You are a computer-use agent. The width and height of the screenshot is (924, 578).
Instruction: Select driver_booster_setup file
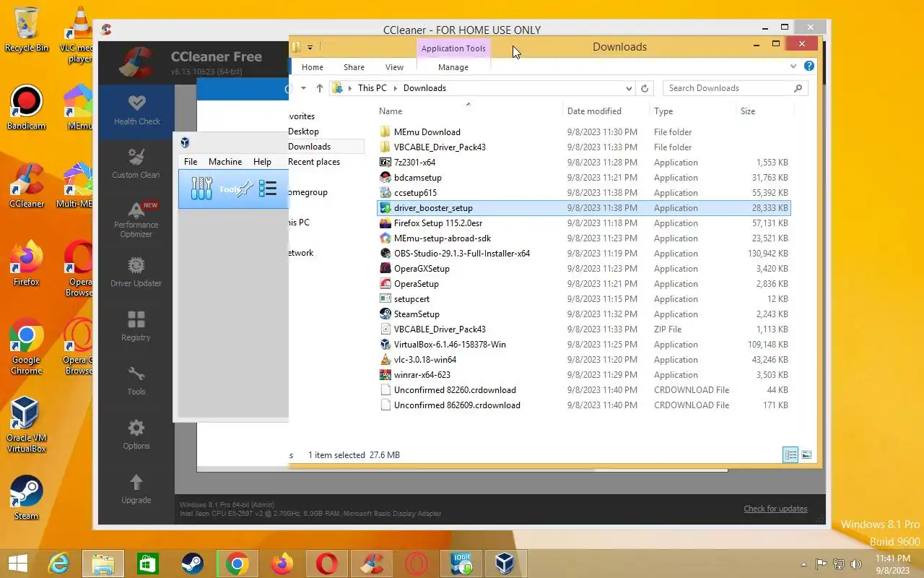coord(583,208)
